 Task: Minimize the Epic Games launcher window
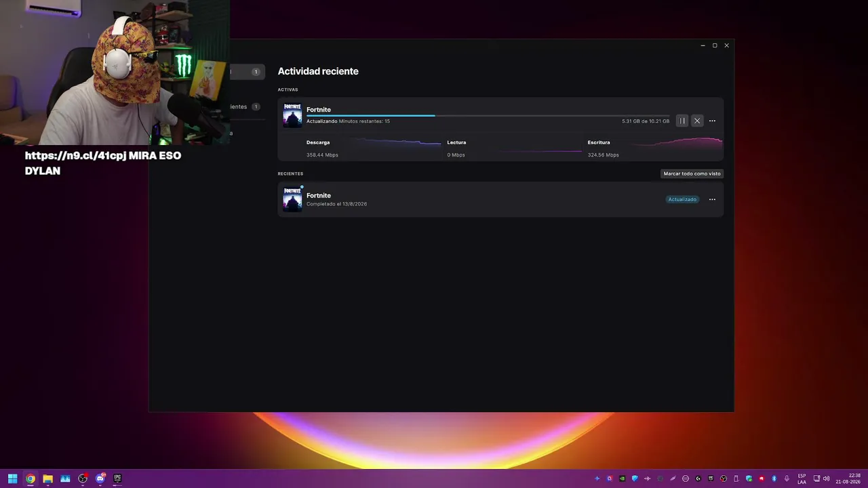pos(703,45)
